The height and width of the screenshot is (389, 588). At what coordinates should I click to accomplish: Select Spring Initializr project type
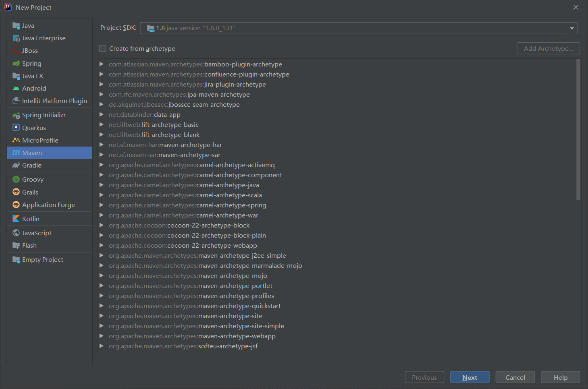click(x=50, y=115)
